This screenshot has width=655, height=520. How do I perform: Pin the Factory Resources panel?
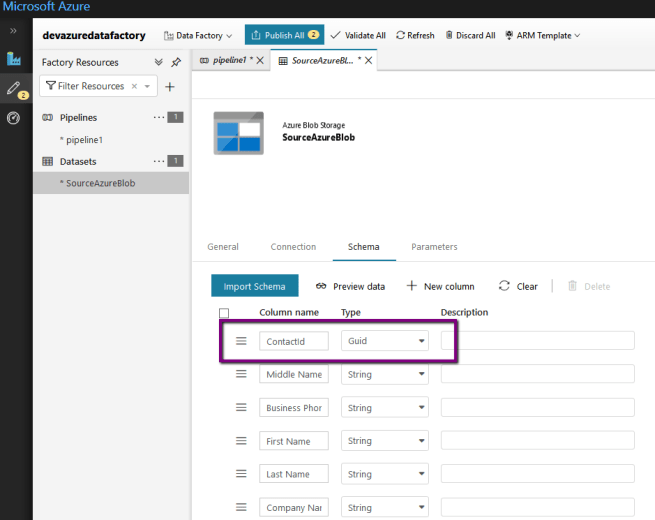(176, 62)
